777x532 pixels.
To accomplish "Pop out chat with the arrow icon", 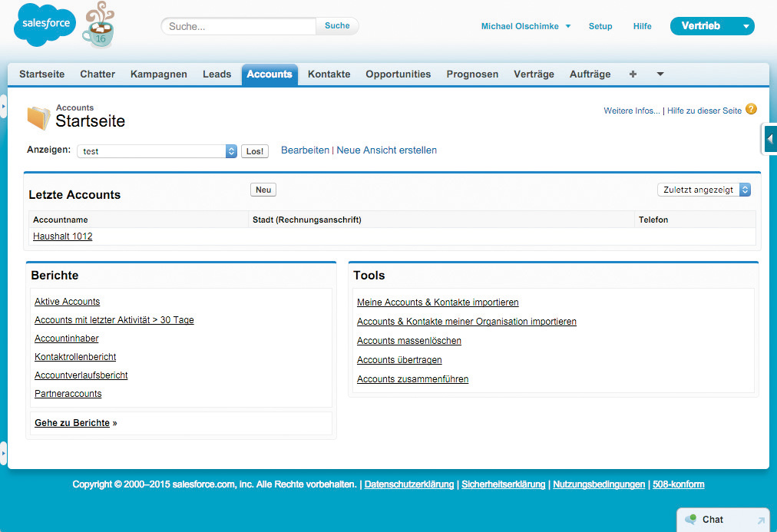I will coord(761,520).
